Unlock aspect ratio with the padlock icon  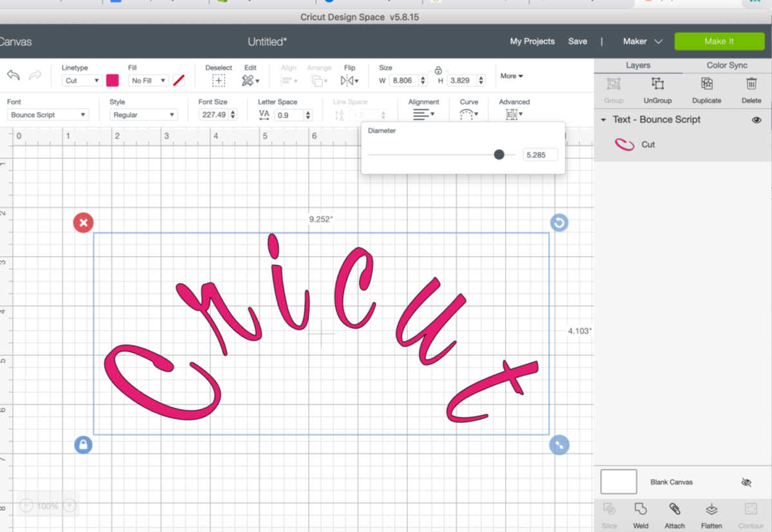coord(438,71)
